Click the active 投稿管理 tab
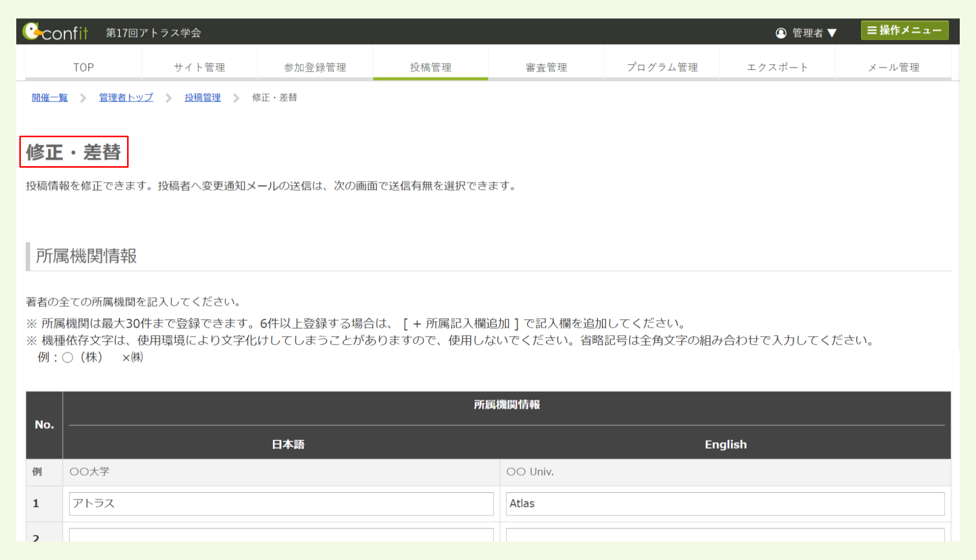976x560 pixels. point(430,67)
